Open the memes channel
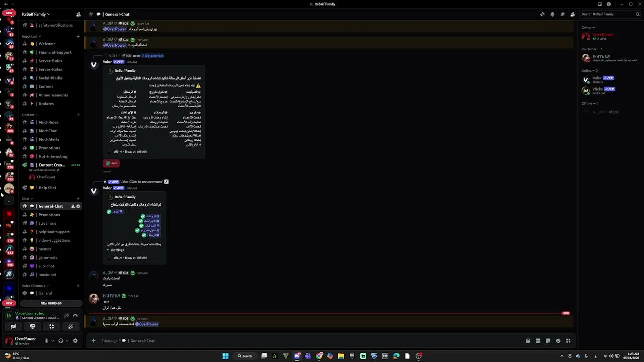 (51, 249)
